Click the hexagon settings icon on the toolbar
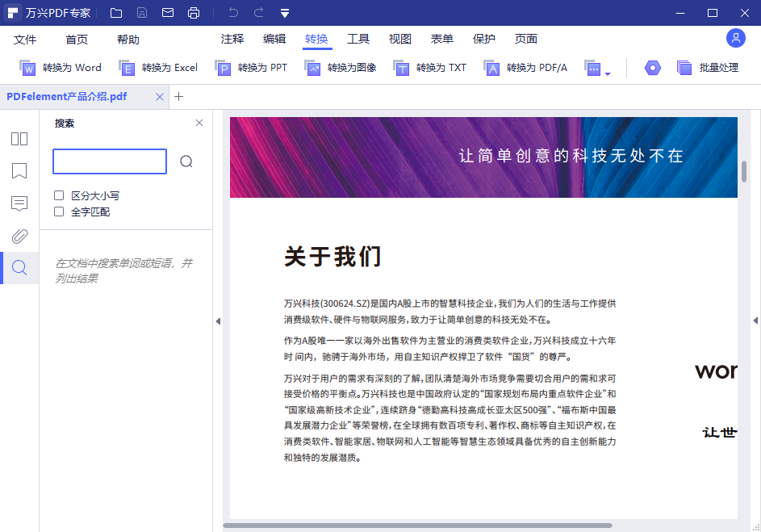Image resolution: width=761 pixels, height=532 pixels. [651, 68]
